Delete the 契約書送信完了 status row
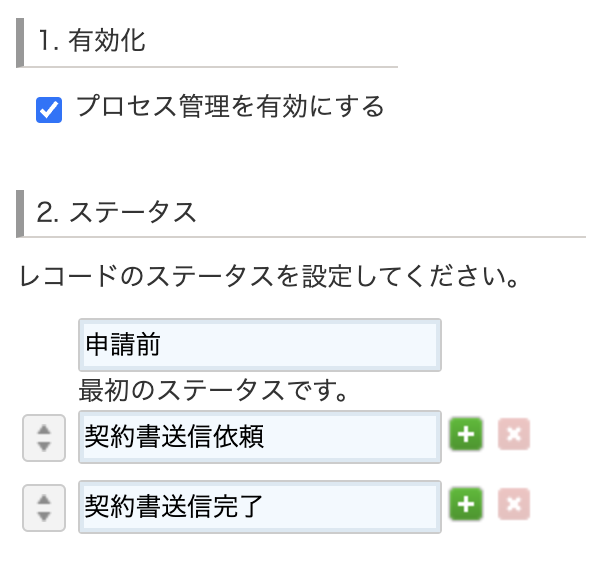The image size is (608, 568). click(x=514, y=504)
